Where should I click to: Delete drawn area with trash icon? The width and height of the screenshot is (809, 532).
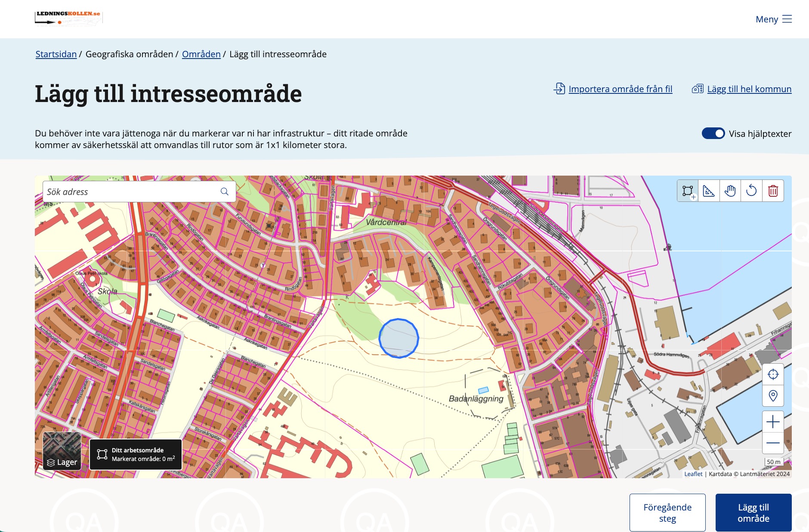773,191
